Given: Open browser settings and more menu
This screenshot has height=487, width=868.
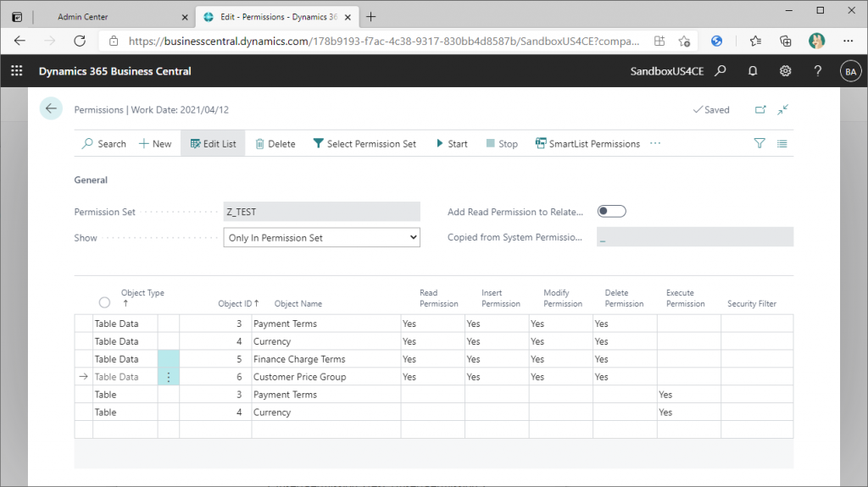Looking at the screenshot, I should 848,41.
